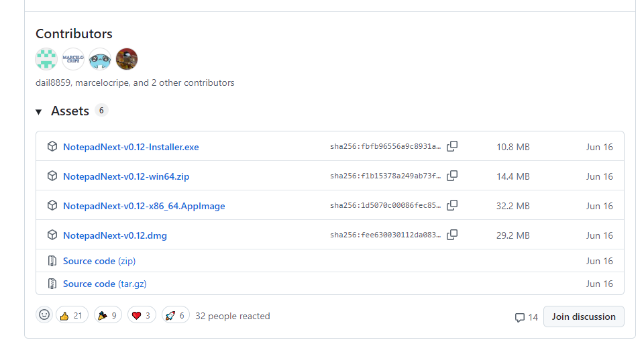The image size is (644, 344).
Task: Click zip file icon beside Source code (tar.gz)
Action: [52, 284]
